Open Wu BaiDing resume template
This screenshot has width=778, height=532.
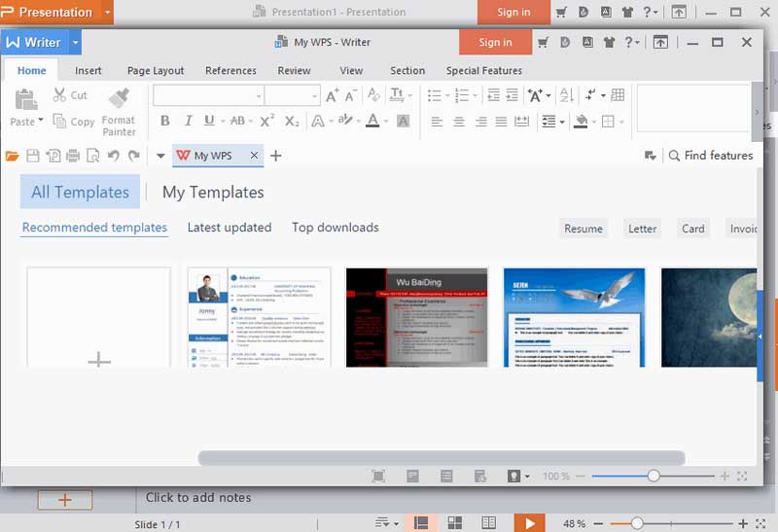[417, 318]
